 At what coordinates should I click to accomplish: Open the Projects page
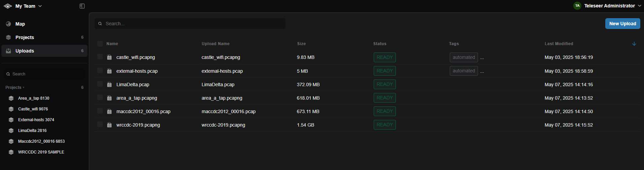[x=44, y=37]
